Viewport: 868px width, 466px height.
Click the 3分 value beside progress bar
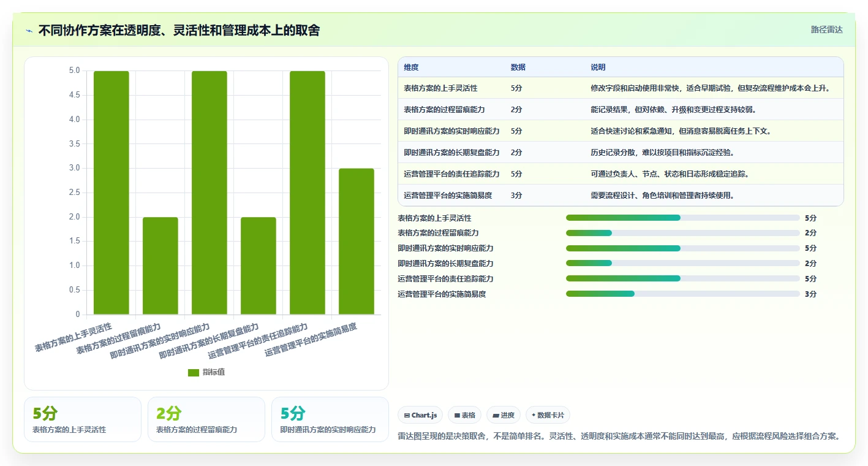click(x=810, y=294)
